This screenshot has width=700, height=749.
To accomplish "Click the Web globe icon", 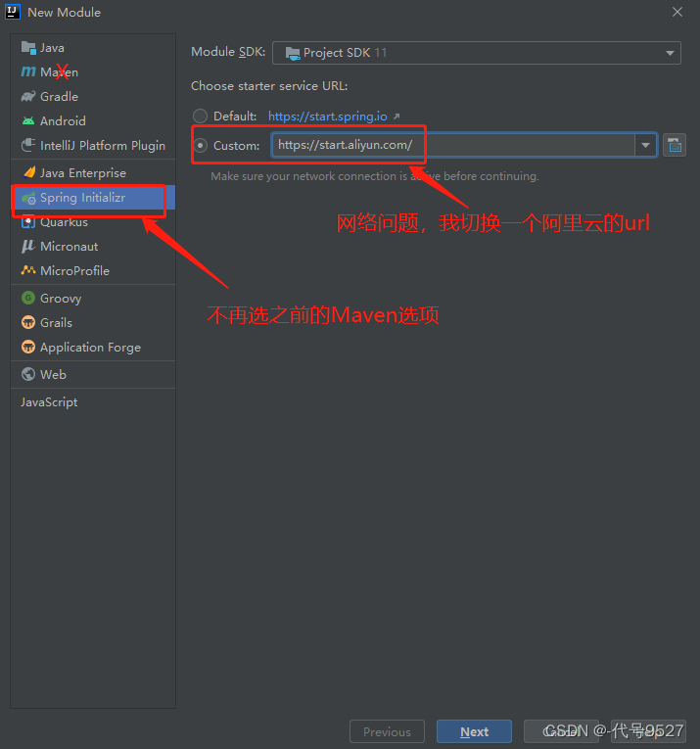I will pyautogui.click(x=28, y=374).
